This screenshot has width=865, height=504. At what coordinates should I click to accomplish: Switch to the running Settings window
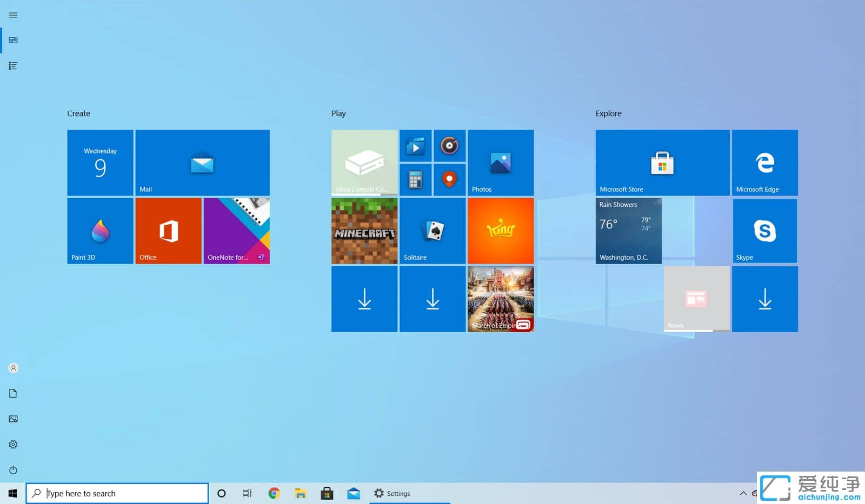[x=392, y=493]
